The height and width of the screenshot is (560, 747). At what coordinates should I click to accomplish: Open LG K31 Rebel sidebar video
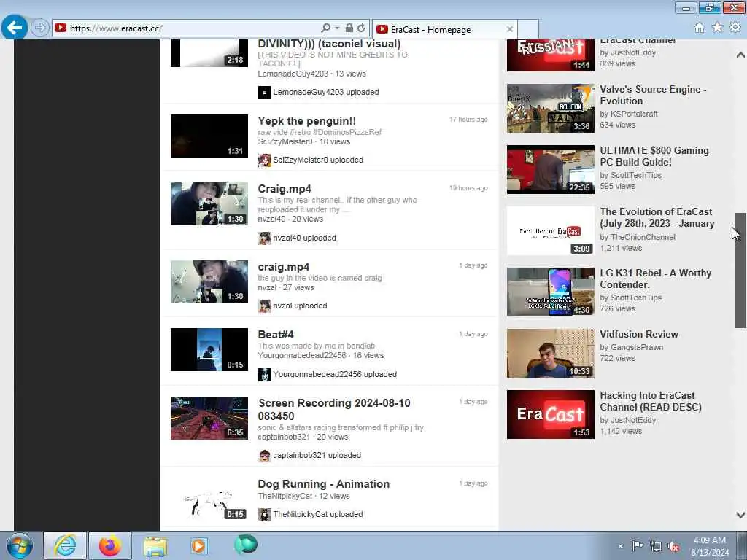[x=656, y=279]
